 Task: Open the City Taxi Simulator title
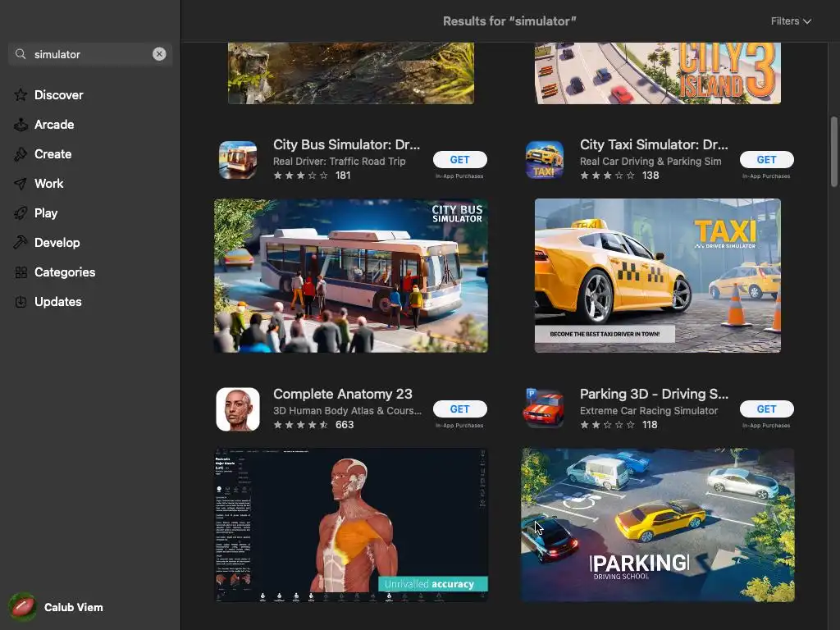[654, 144]
